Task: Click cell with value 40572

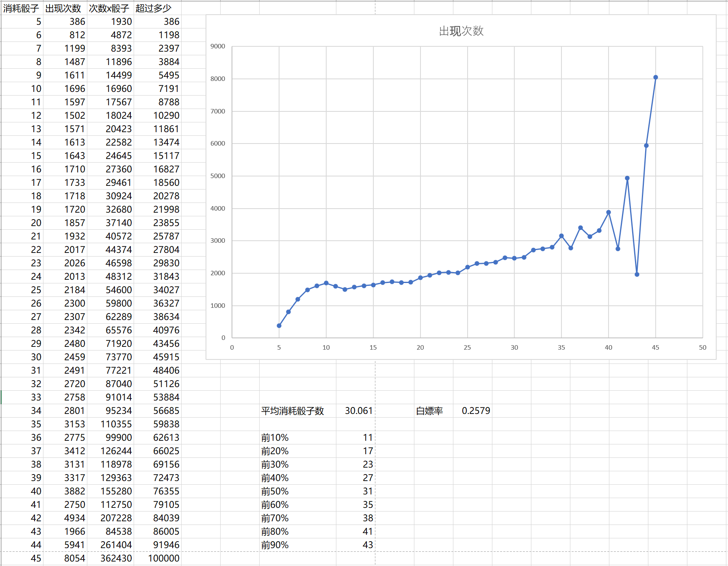Action: point(110,236)
